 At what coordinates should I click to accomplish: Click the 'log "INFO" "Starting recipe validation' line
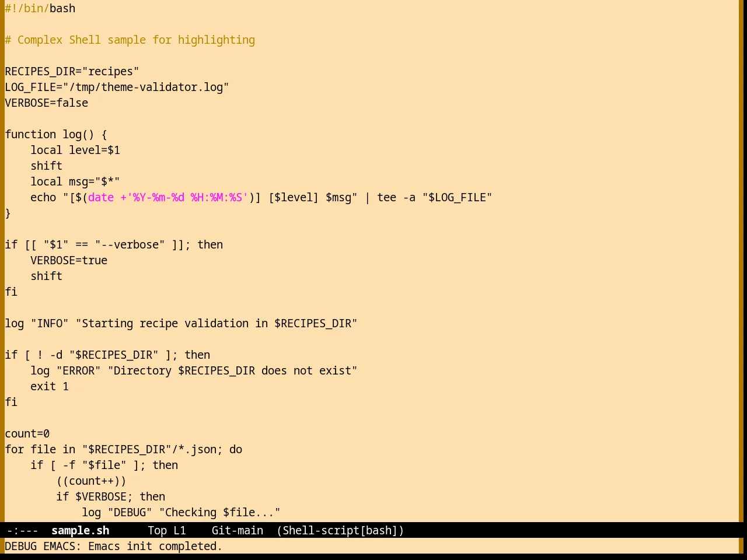181,323
